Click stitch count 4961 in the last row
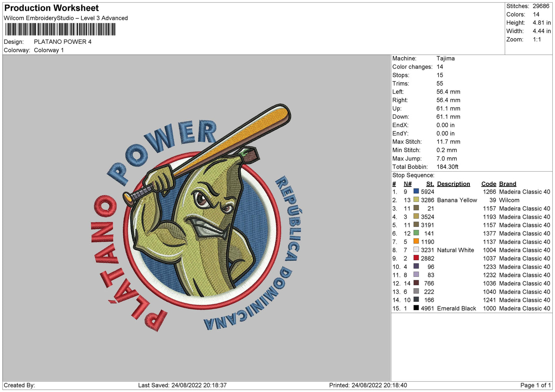The image size is (555, 392). click(427, 308)
